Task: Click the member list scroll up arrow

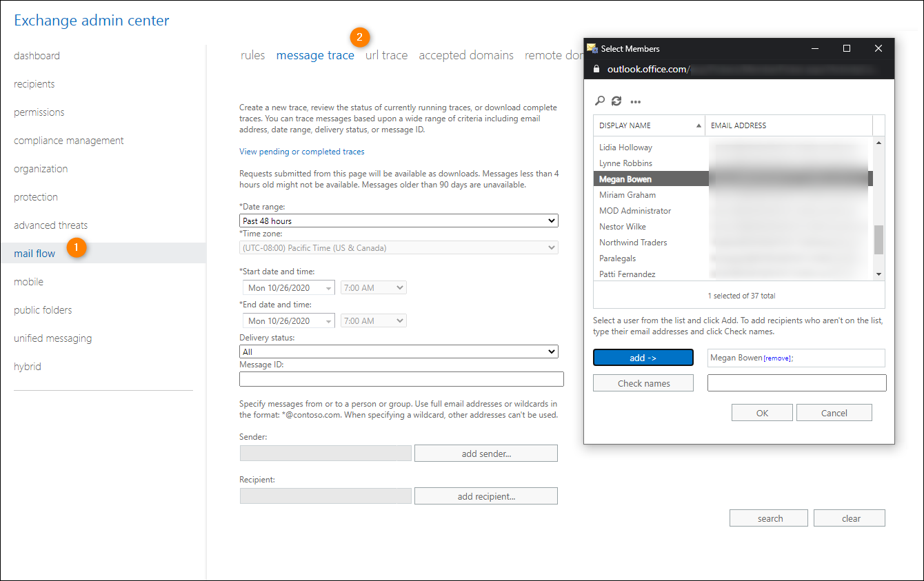Action: tap(878, 143)
